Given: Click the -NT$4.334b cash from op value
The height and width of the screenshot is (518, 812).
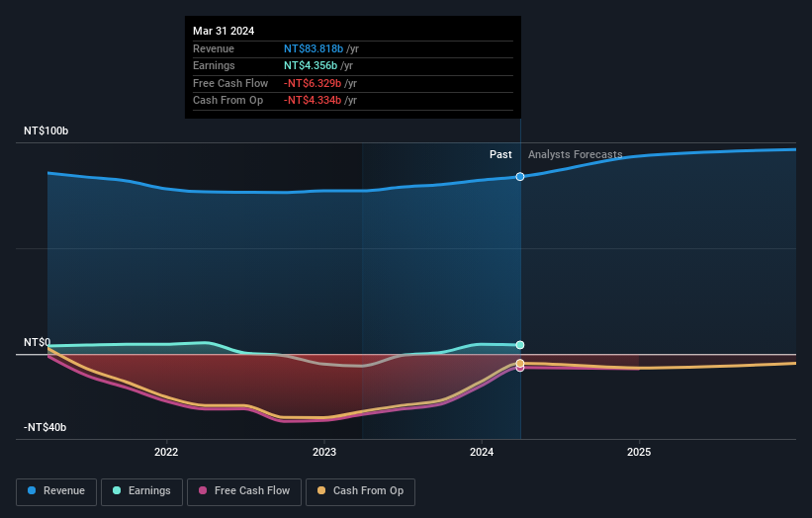Looking at the screenshot, I should (313, 101).
